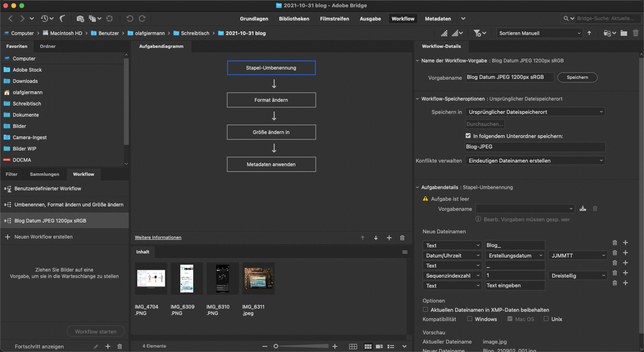
Task: Open the Sammlungen panel tab
Action: point(45,174)
